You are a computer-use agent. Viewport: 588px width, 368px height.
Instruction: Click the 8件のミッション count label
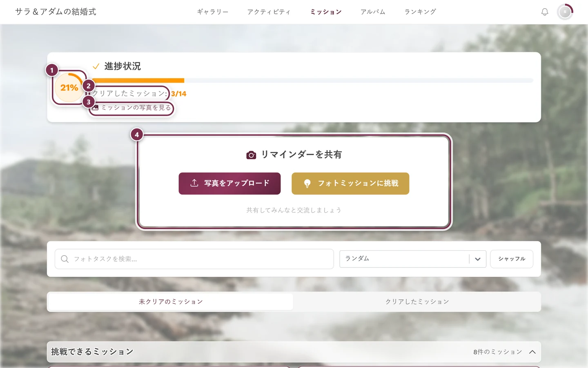498,352
